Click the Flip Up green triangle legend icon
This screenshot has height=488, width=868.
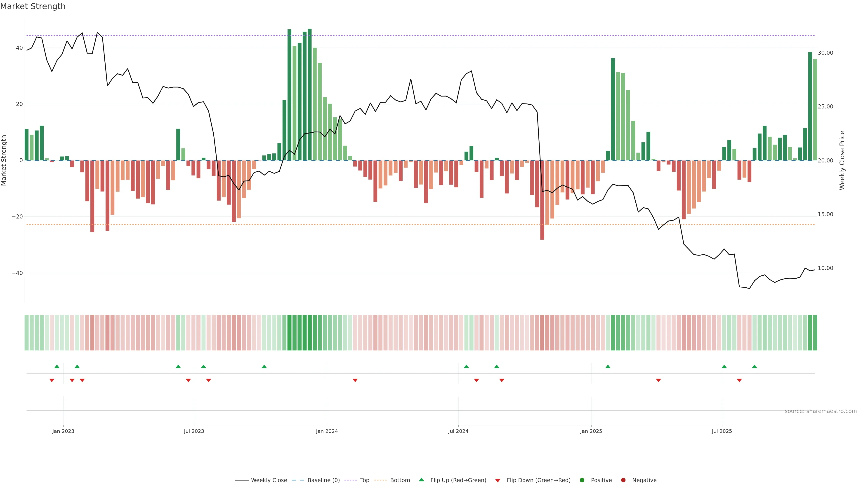tap(421, 480)
